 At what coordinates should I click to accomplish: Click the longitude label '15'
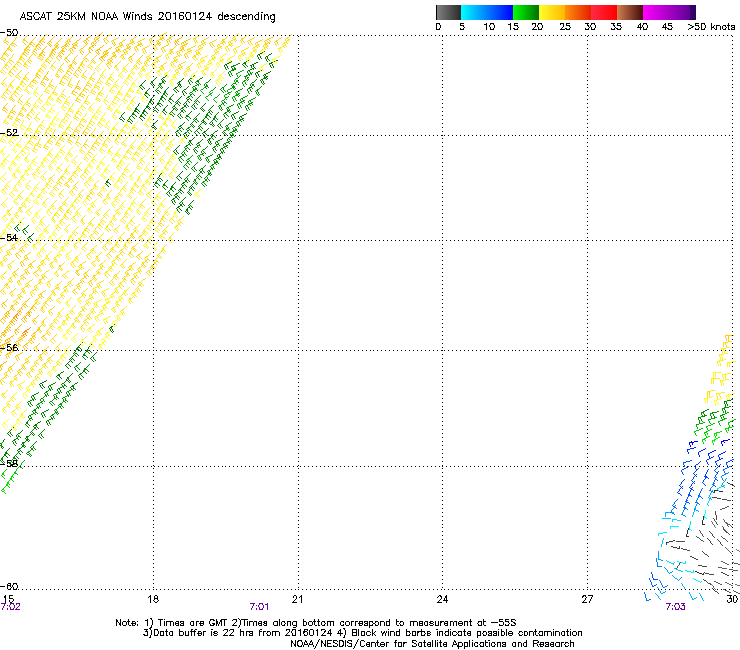[x=8, y=599]
